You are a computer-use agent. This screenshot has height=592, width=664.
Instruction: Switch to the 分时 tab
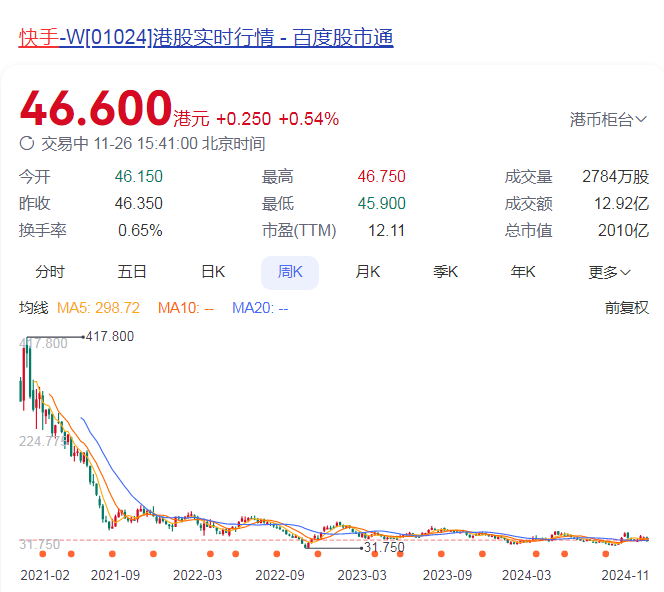pos(50,272)
